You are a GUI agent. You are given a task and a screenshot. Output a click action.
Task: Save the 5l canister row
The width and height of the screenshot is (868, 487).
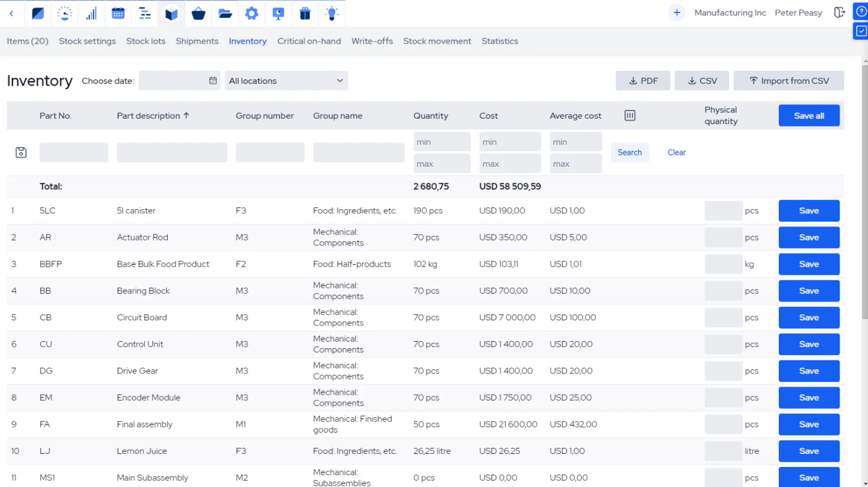[x=809, y=210]
